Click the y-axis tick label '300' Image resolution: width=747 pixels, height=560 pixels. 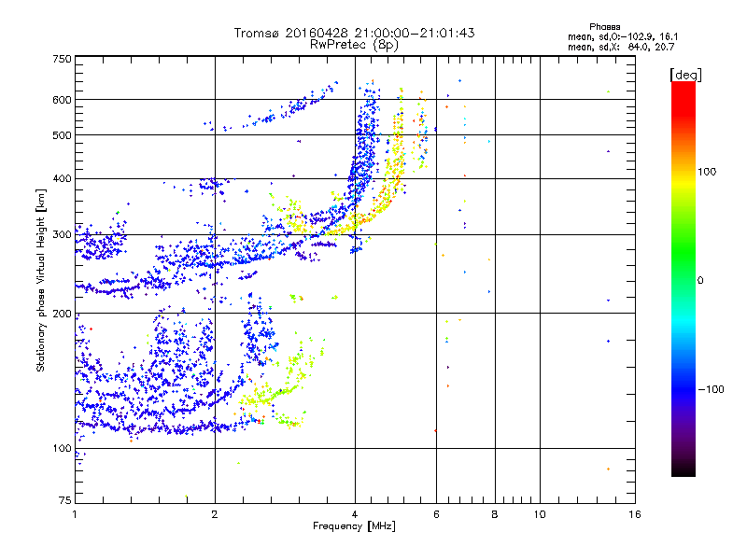pos(62,234)
